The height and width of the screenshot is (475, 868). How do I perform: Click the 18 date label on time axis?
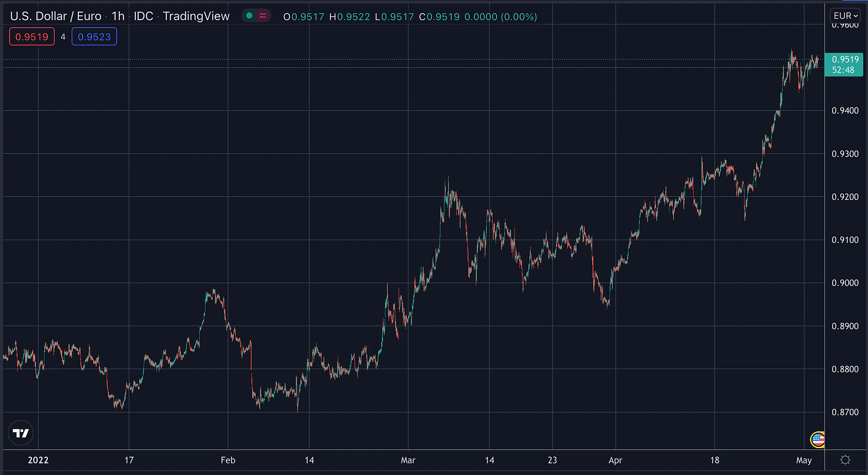[x=715, y=460]
